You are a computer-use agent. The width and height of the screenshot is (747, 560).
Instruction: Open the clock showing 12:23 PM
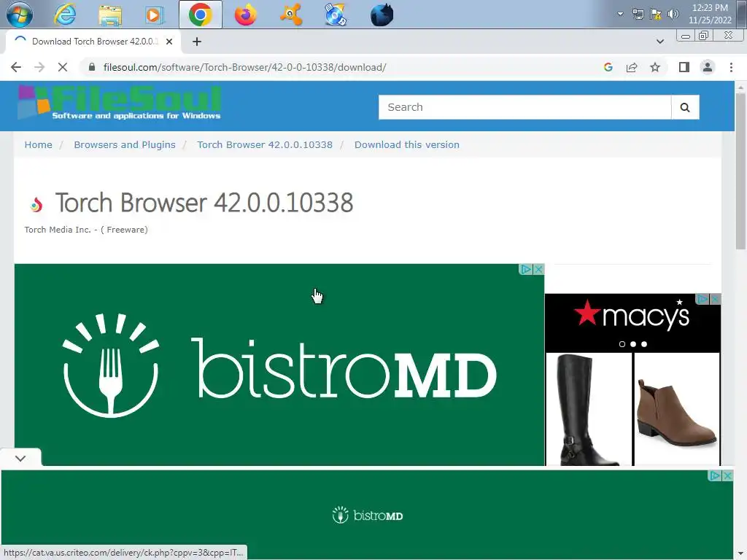point(709,14)
